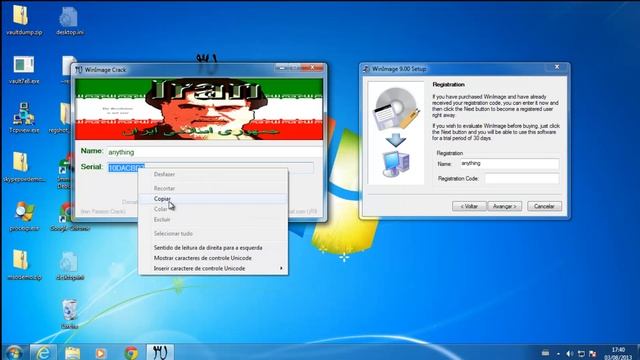The image size is (640, 360).
Task: Select the Recycle Bin desktop icon
Action: point(70,314)
